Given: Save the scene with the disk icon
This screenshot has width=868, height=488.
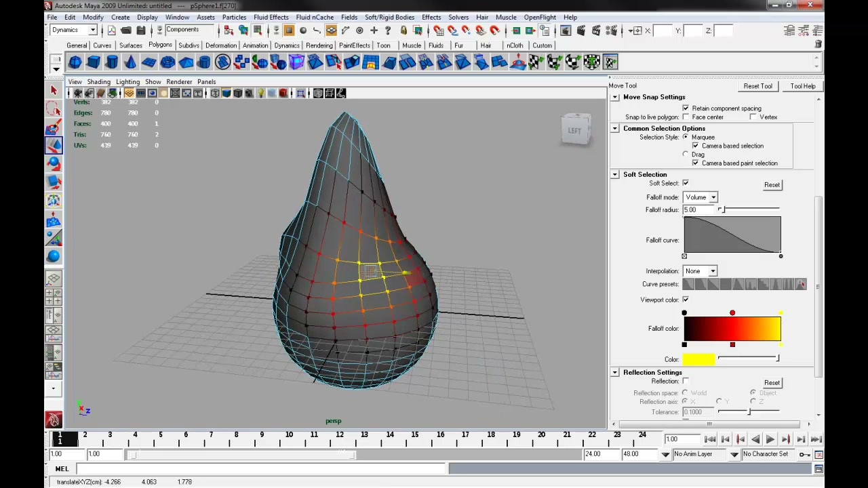Looking at the screenshot, I should click(x=141, y=30).
